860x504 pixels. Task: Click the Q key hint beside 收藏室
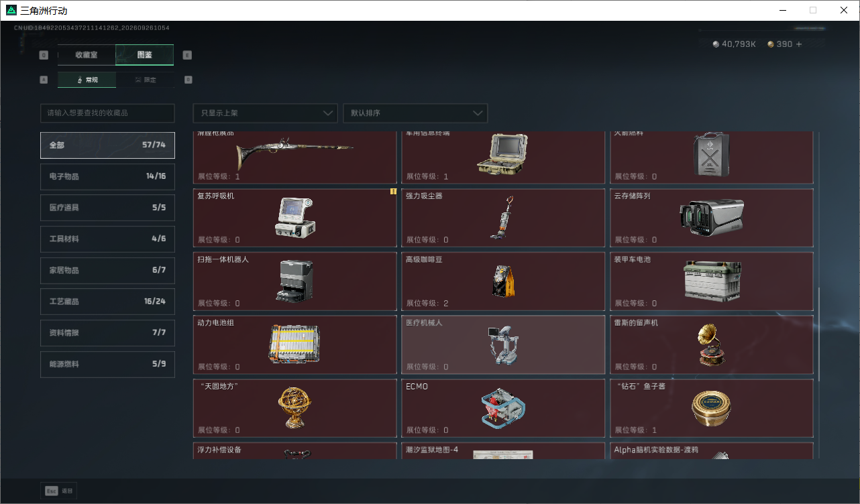coord(44,56)
